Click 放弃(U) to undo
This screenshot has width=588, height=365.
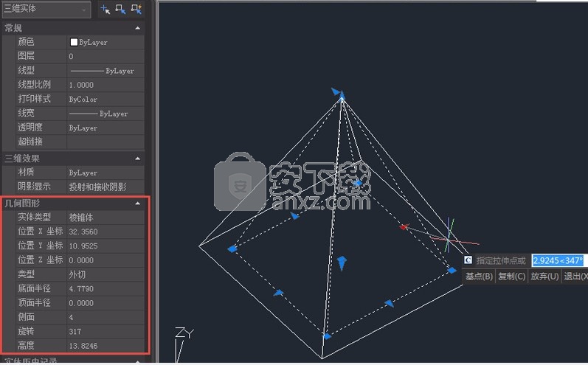544,277
